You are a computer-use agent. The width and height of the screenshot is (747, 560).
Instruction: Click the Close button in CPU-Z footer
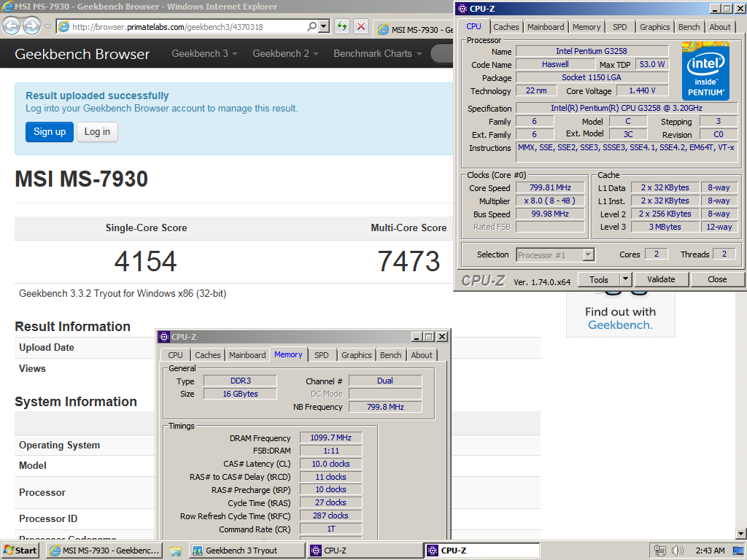coord(717,279)
